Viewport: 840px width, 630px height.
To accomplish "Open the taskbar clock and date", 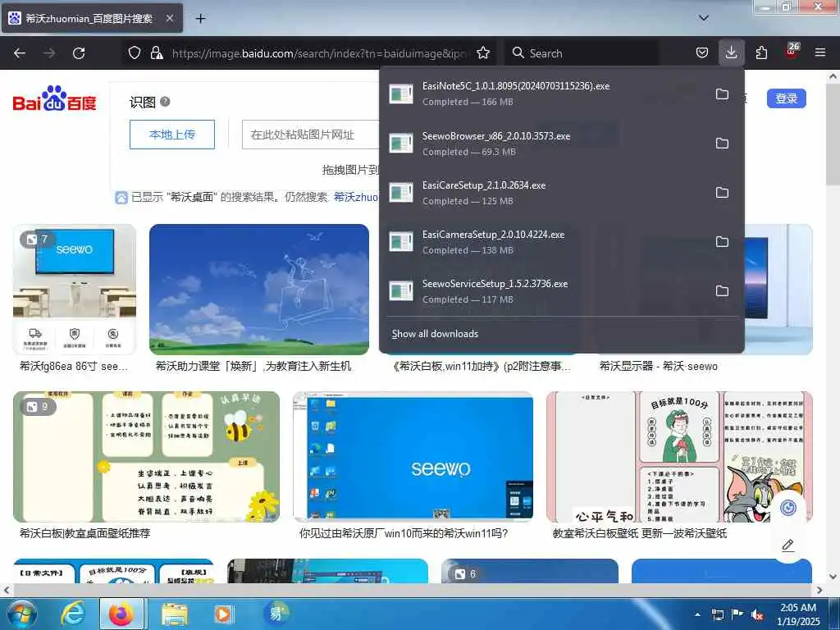I will pos(798,614).
